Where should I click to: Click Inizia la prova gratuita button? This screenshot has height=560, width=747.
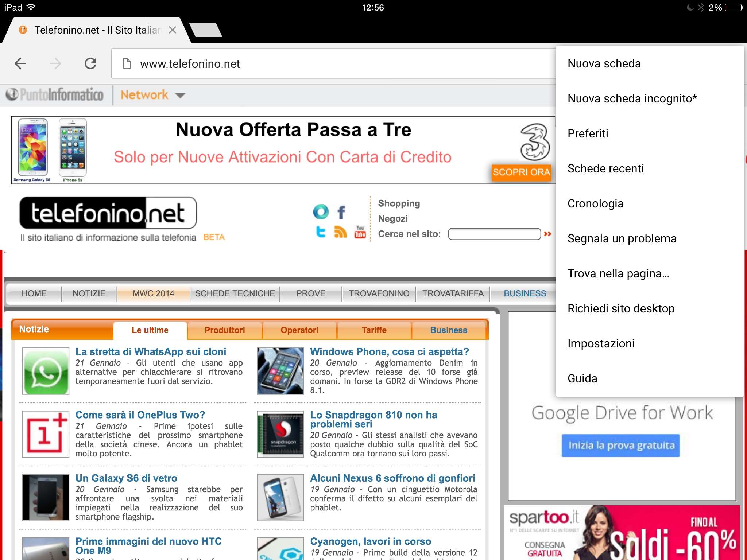(621, 446)
